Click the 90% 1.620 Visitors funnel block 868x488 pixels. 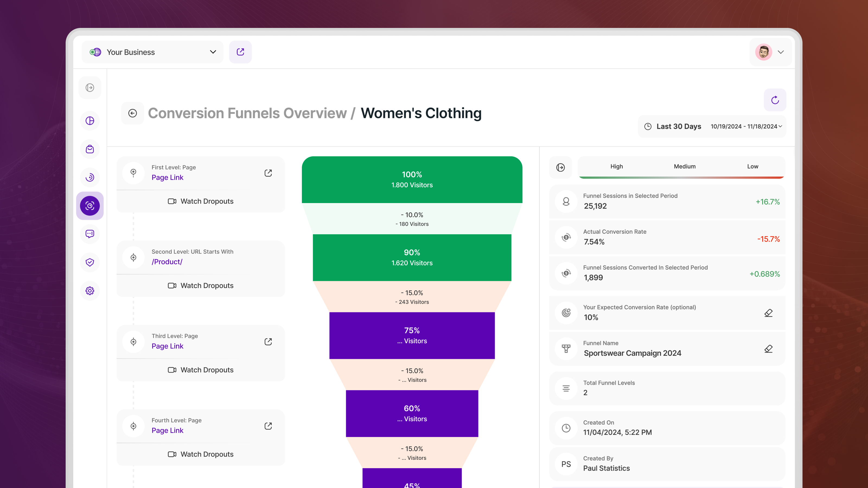pyautogui.click(x=412, y=258)
